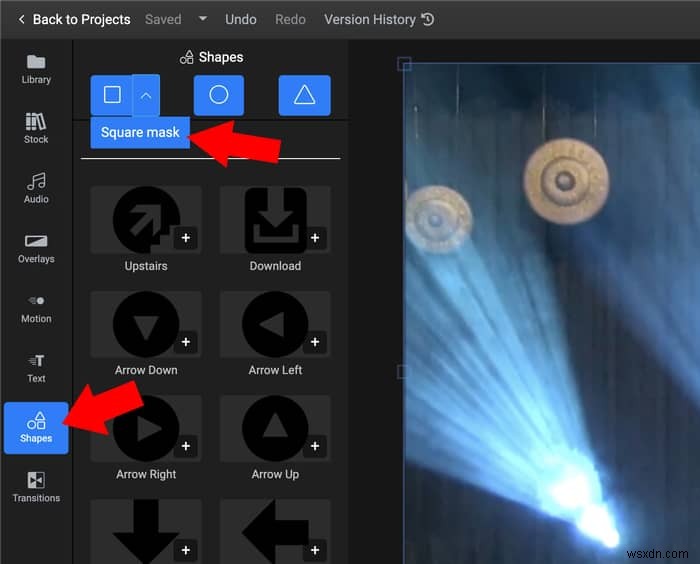Image resolution: width=700 pixels, height=564 pixels.
Task: Open the Stock media panel
Action: tap(36, 128)
